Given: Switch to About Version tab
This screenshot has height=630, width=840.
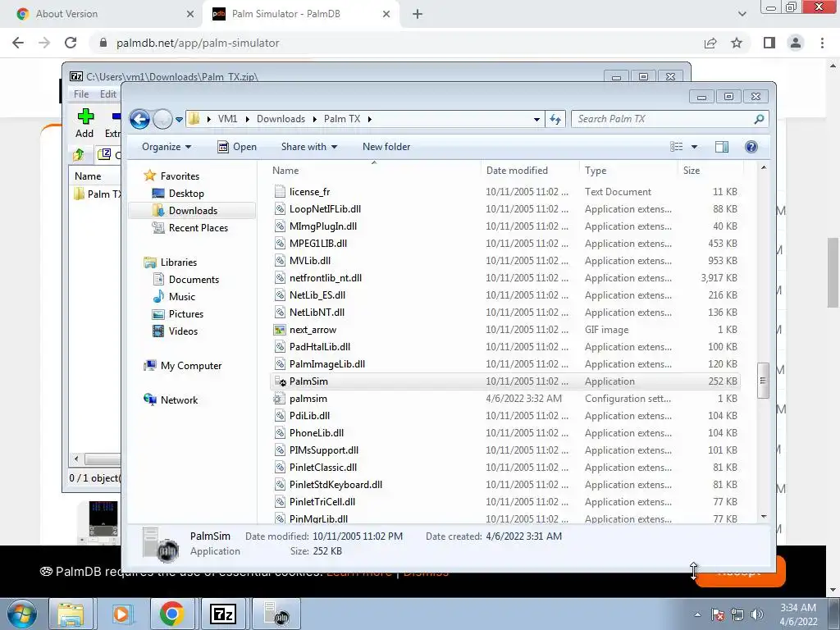Looking at the screenshot, I should [x=104, y=14].
